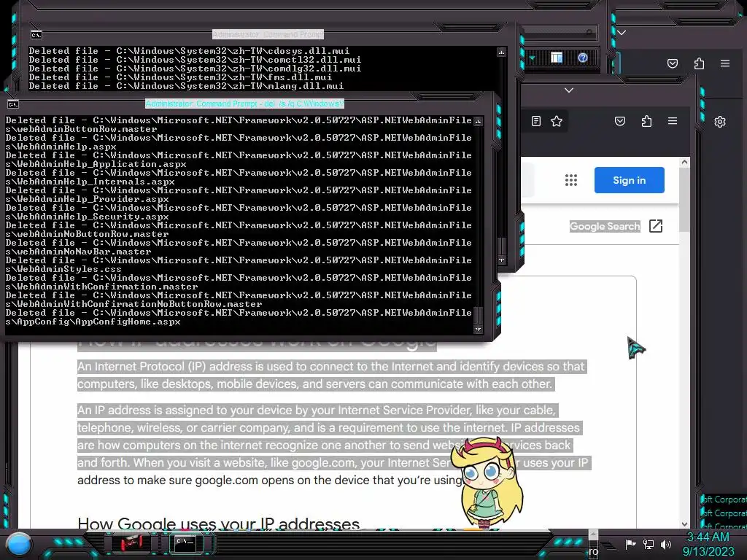Open the link in new window icon

tap(656, 226)
